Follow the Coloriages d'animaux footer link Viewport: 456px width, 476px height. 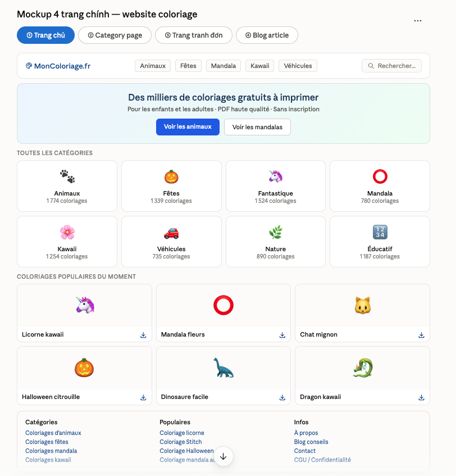pyautogui.click(x=53, y=433)
